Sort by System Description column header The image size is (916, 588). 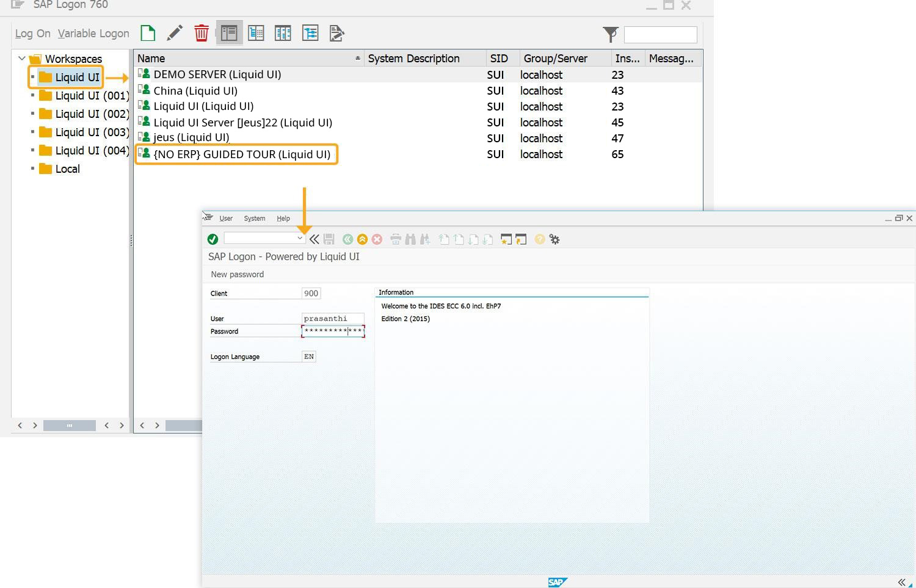click(425, 59)
